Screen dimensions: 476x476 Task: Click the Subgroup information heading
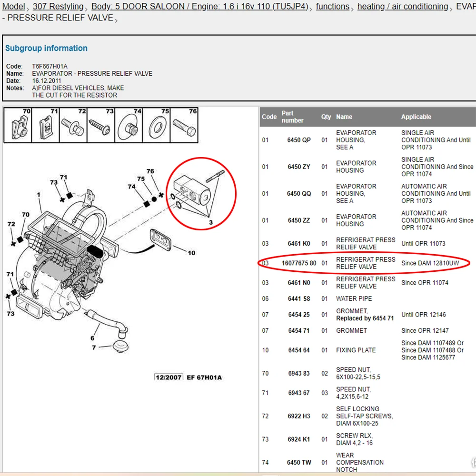pos(46,48)
